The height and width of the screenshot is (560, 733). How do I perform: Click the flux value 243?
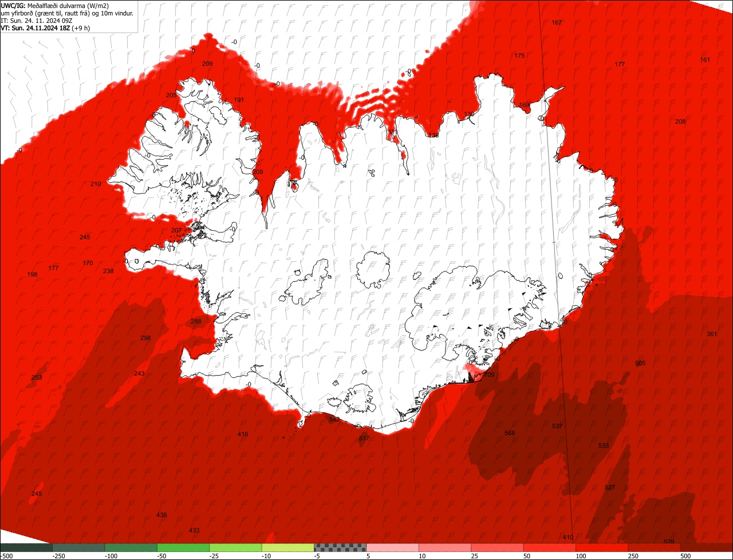[x=139, y=373]
